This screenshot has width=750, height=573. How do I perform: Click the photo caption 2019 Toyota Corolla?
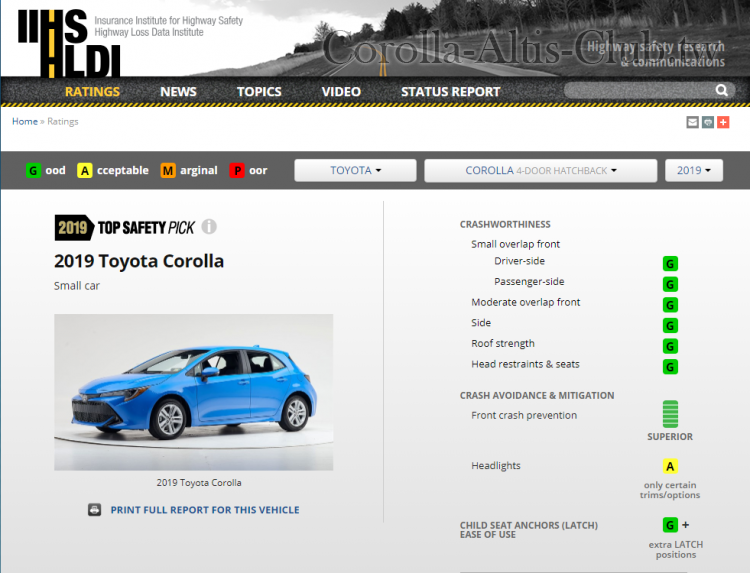[199, 483]
